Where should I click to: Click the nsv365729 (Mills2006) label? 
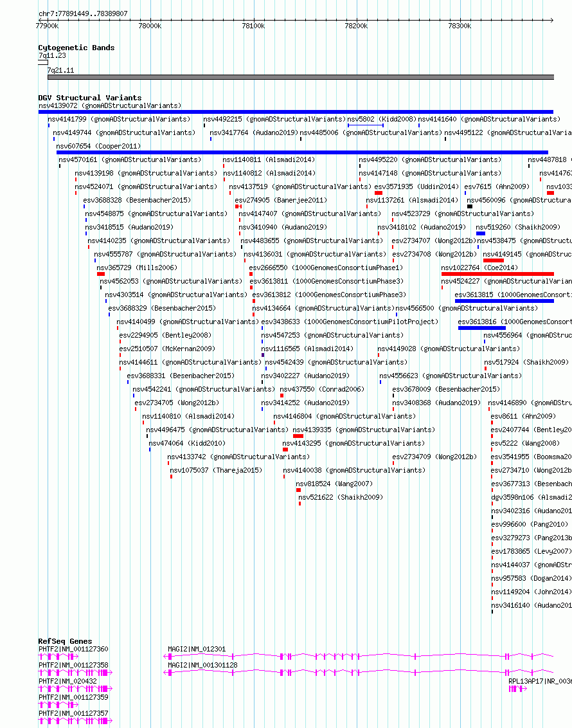137,268
